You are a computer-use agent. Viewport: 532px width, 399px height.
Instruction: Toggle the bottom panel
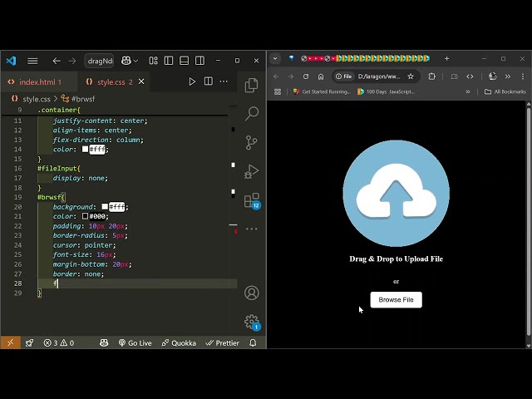coord(185,61)
